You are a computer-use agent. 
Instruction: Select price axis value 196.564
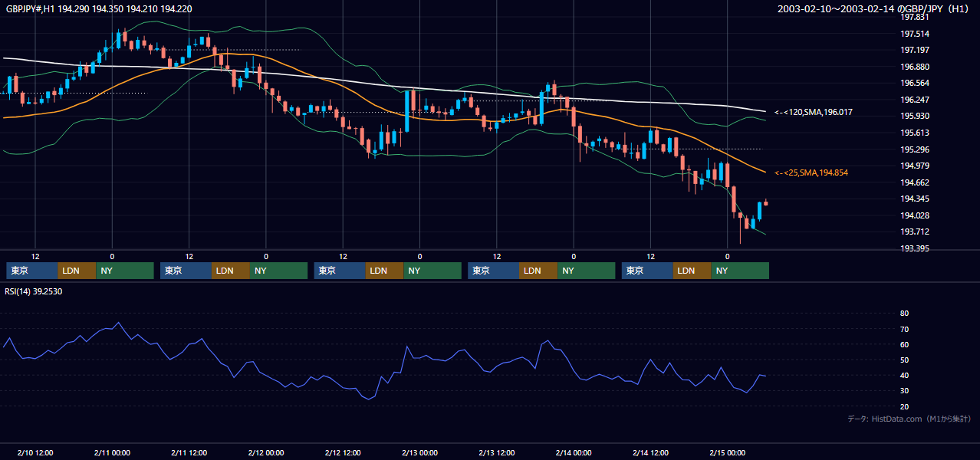pos(915,83)
